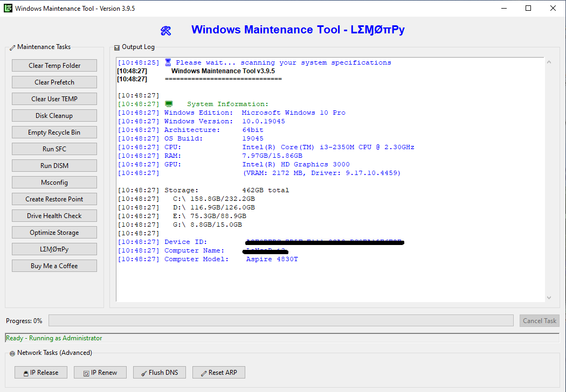Click the Clear Temp Folder button

(x=54, y=66)
